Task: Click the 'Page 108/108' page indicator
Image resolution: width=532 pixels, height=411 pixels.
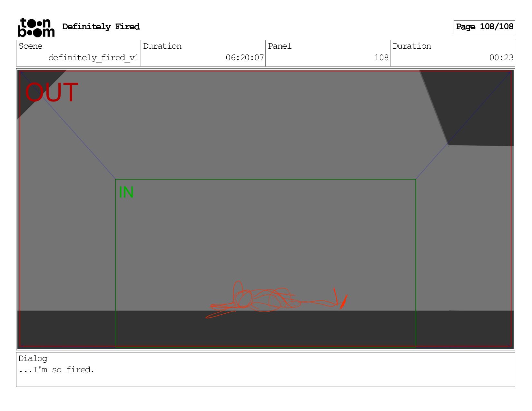Action: coord(484,27)
